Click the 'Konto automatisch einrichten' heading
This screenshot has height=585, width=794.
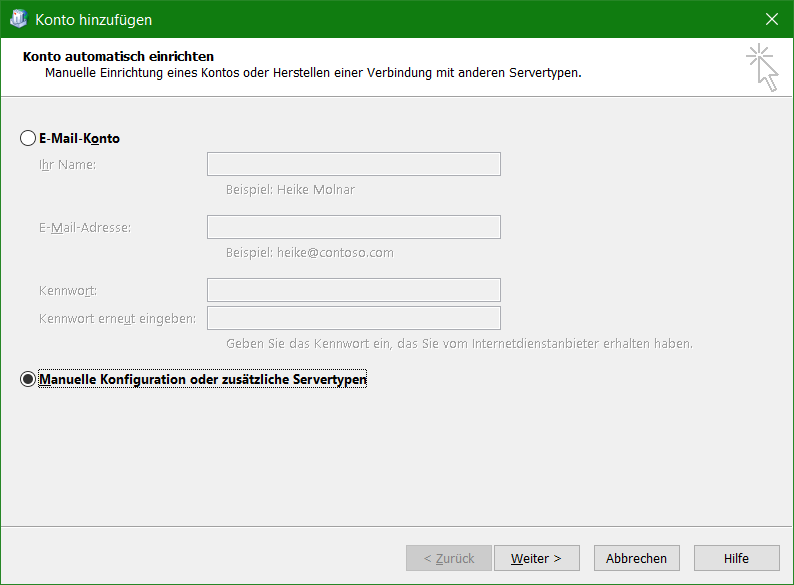coord(118,56)
